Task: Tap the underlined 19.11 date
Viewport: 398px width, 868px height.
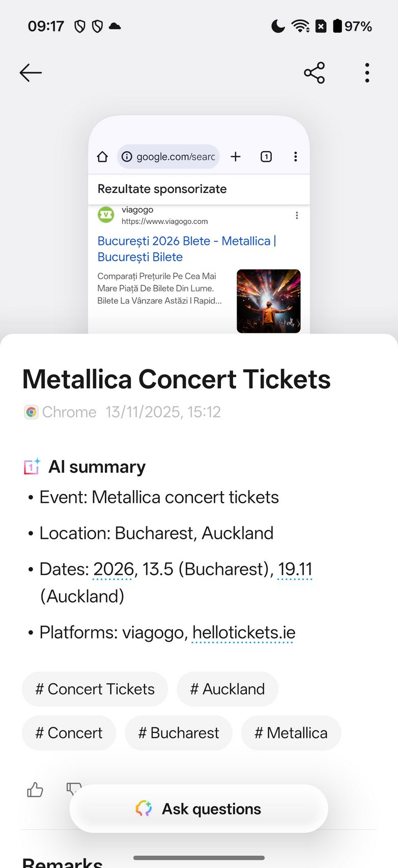Action: click(295, 569)
